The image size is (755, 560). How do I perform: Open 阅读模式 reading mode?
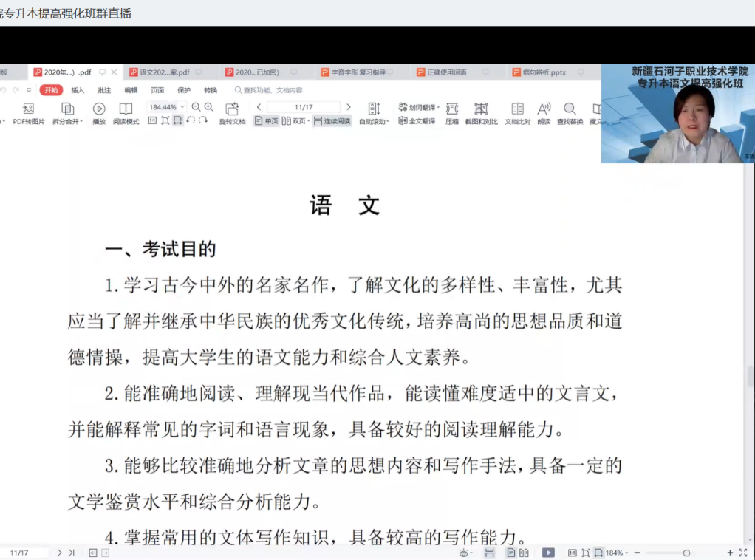126,109
